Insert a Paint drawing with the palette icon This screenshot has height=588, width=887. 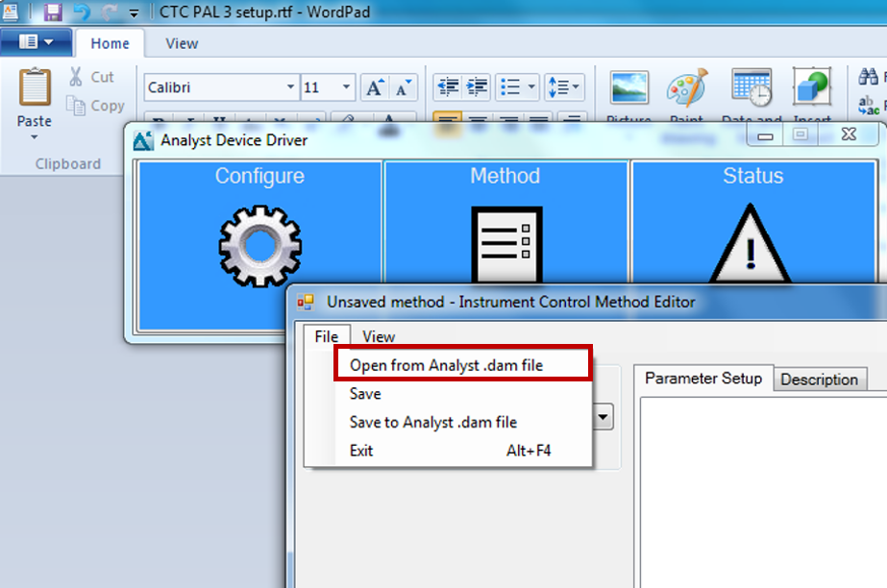(687, 87)
